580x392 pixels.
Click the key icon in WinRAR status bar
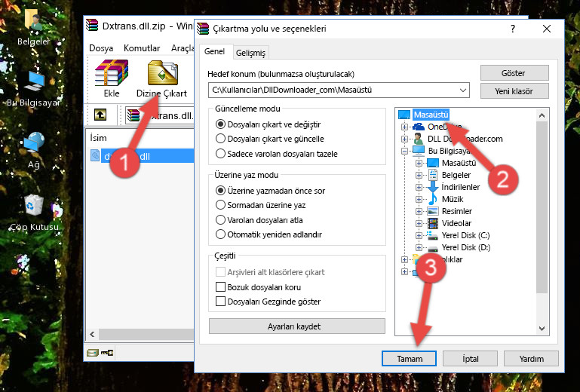pyautogui.click(x=107, y=353)
